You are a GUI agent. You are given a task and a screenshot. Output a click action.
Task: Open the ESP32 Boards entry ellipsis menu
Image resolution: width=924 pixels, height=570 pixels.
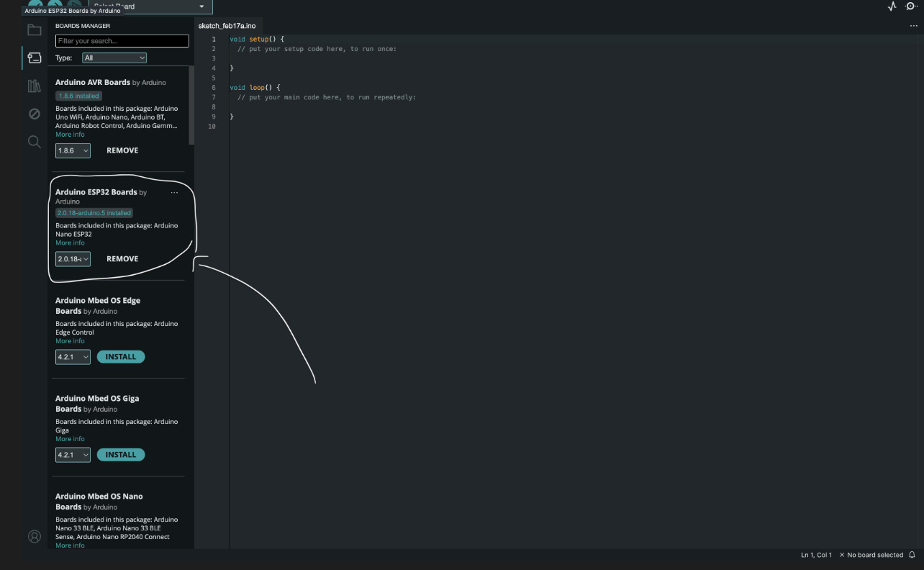tap(174, 193)
